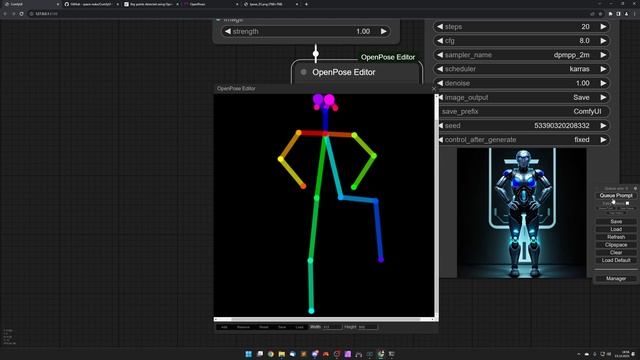Decrease the denoise value

pos(440,83)
